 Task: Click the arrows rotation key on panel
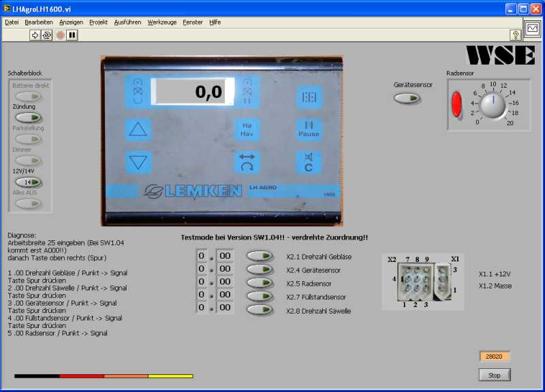[247, 163]
